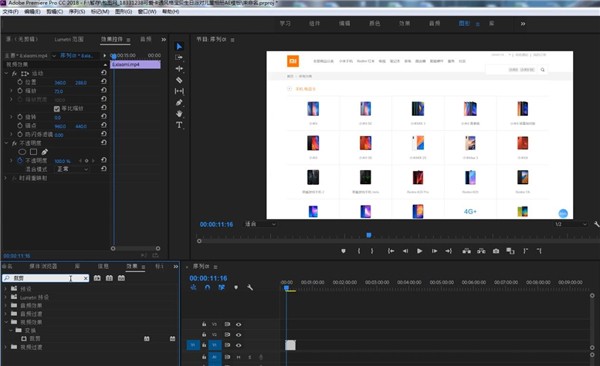The width and height of the screenshot is (600, 366).
Task: Open the Edit menu
Action: 32,11
